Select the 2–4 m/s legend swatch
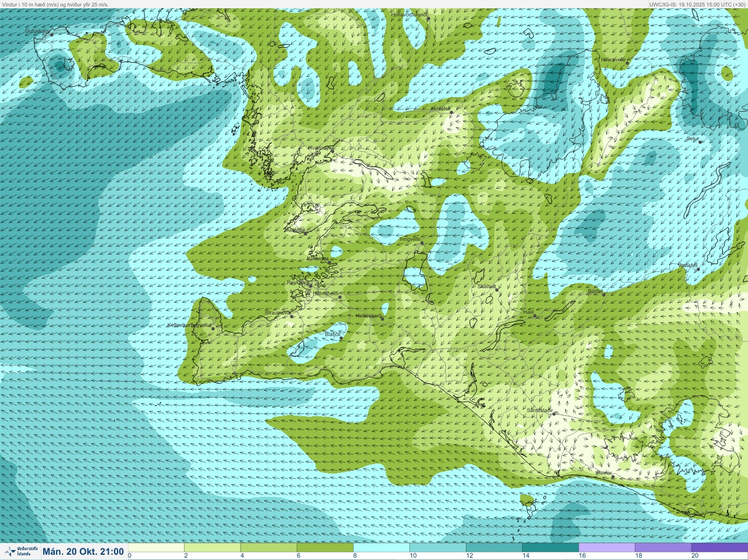 213,548
